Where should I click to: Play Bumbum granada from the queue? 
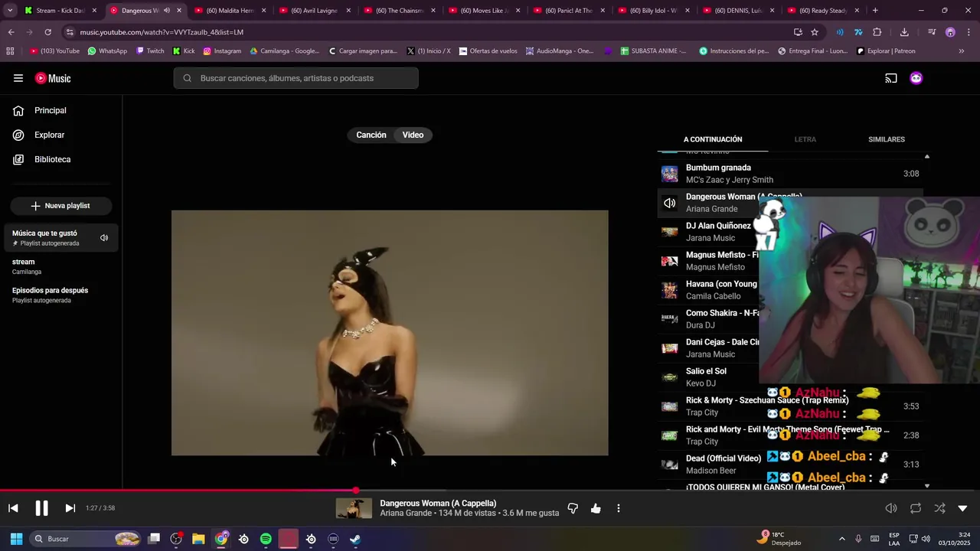click(x=789, y=174)
